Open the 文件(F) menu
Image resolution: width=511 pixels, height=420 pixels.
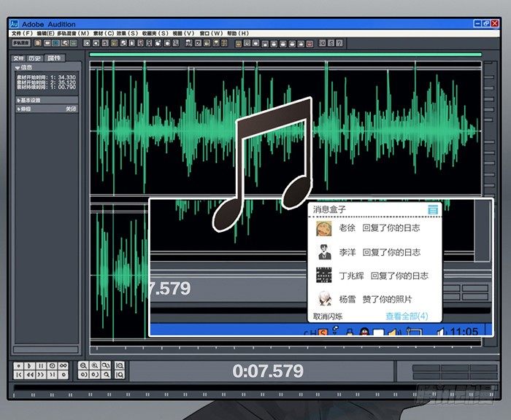22,34
